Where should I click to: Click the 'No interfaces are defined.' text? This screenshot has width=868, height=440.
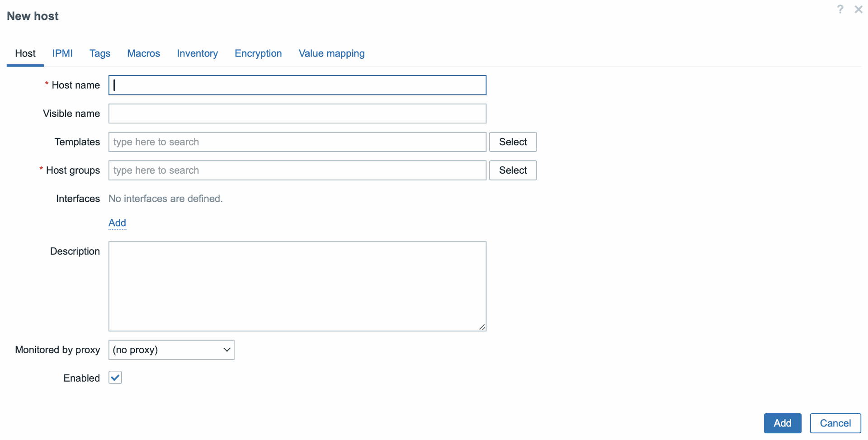[x=165, y=199]
